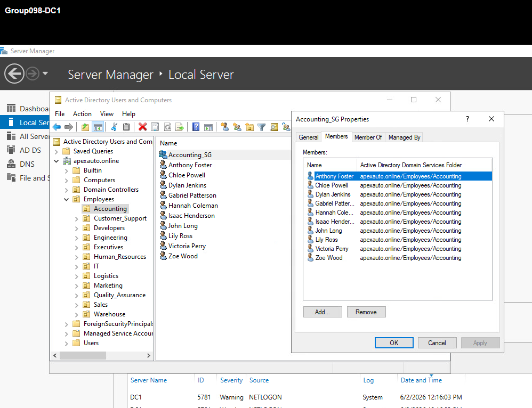Click the Create new group icon
Image resolution: width=532 pixels, height=408 pixels.
(237, 127)
